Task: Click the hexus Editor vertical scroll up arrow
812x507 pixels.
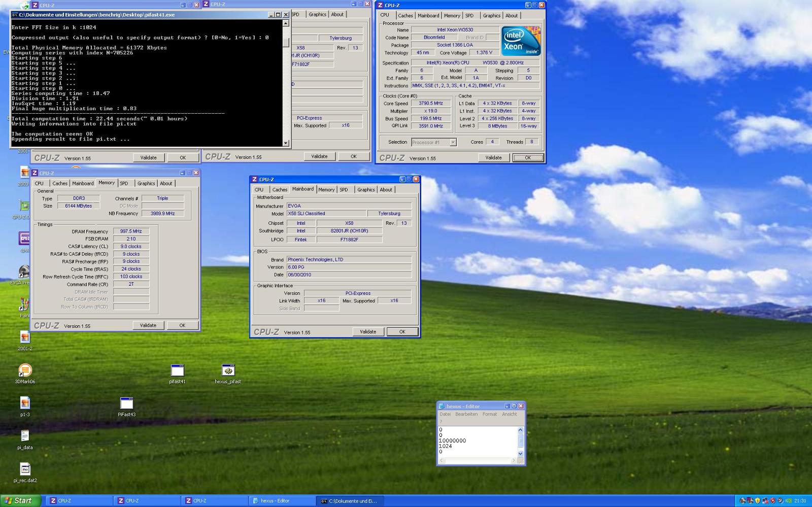Action: click(520, 430)
